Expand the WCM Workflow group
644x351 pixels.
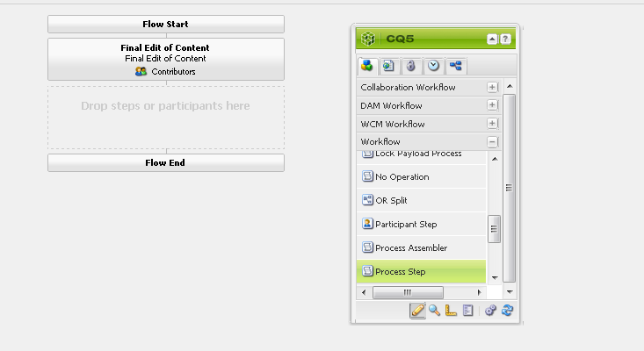click(x=492, y=124)
